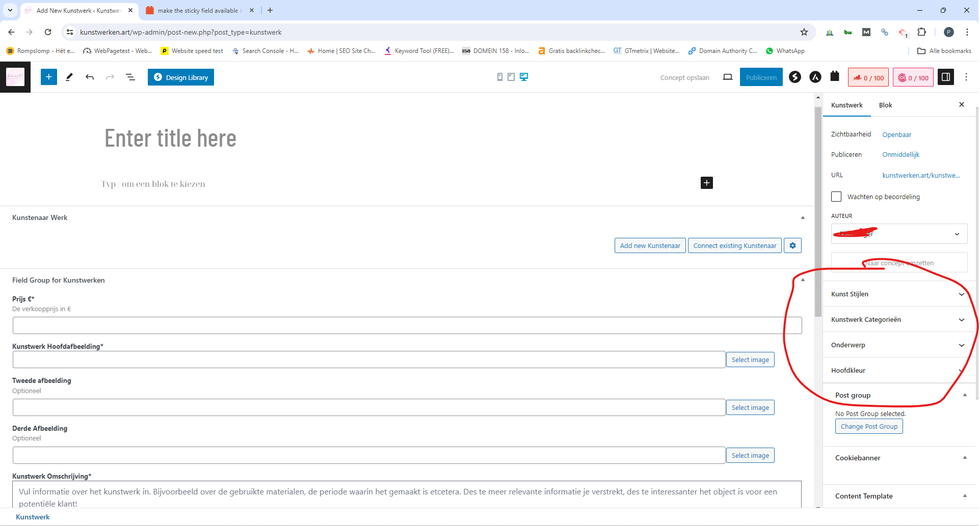980x526 pixels.
Task: Select the pencil tools icon
Action: (69, 77)
